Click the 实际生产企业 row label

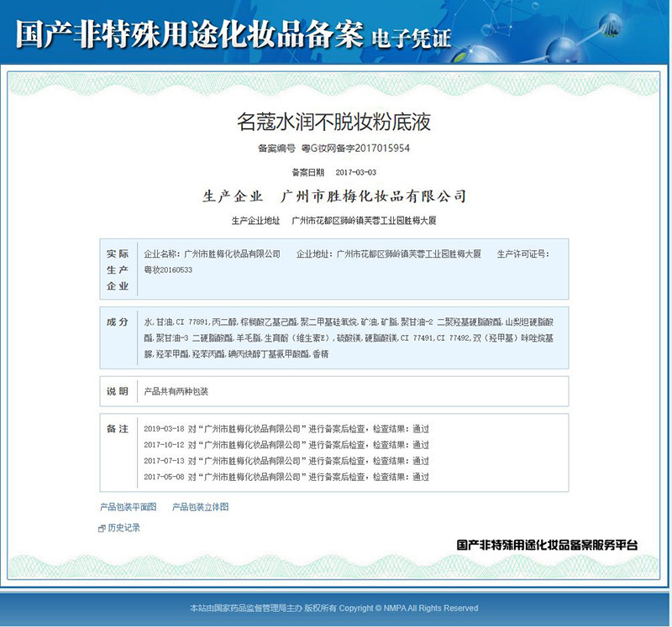118,269
